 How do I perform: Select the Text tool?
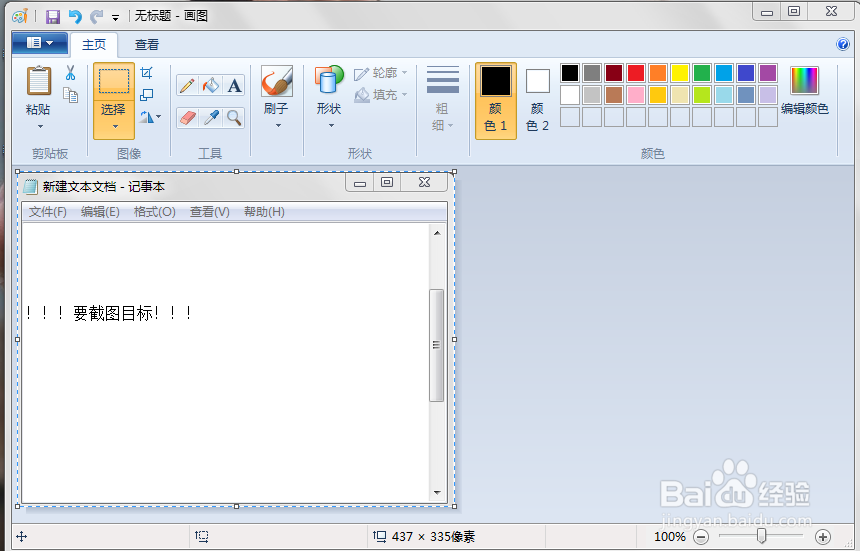234,86
